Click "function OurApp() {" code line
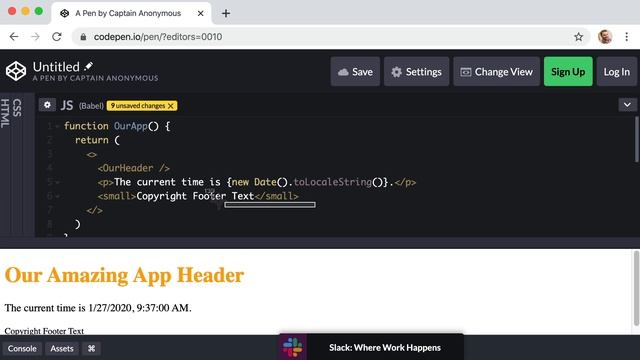This screenshot has width=640, height=360. 117,126
